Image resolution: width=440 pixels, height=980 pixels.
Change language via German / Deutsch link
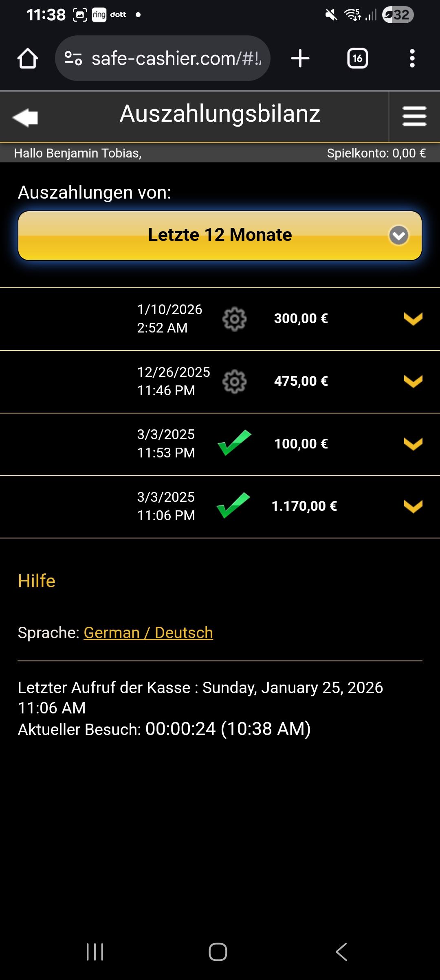click(x=148, y=633)
